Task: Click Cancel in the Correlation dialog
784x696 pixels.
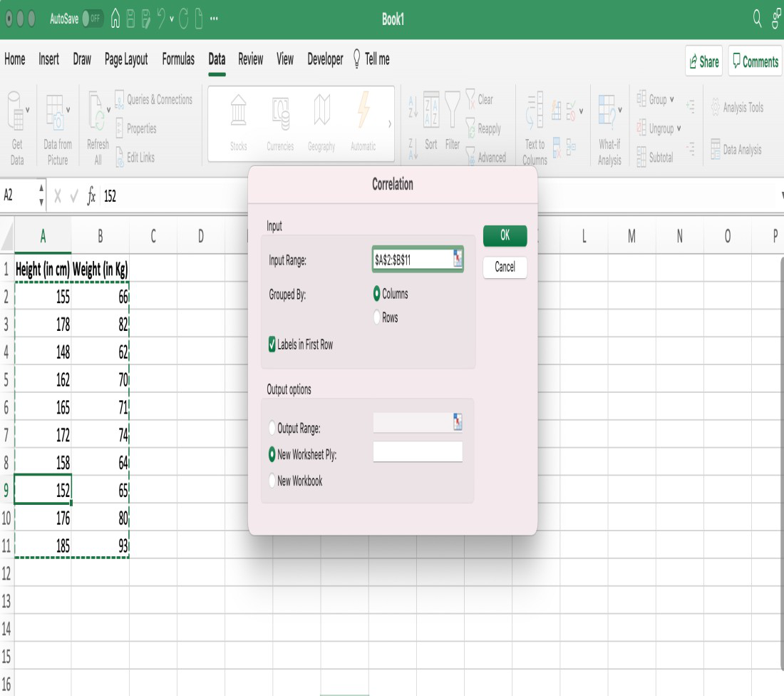Action: coord(505,267)
